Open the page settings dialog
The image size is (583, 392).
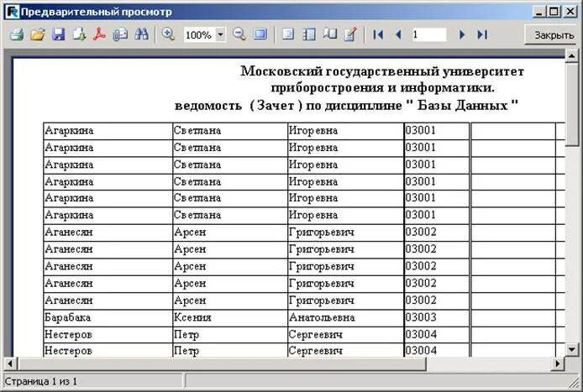click(330, 35)
